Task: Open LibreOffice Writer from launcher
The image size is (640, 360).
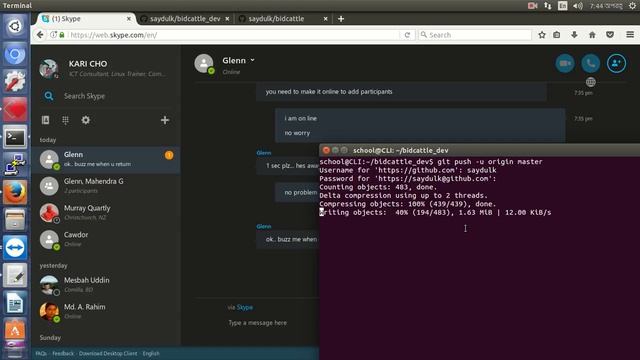Action: tap(15, 303)
